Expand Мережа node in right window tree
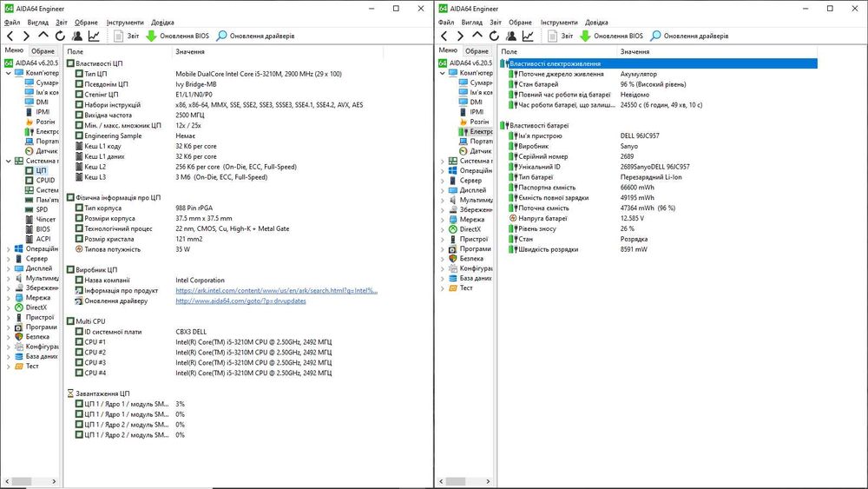 443,220
